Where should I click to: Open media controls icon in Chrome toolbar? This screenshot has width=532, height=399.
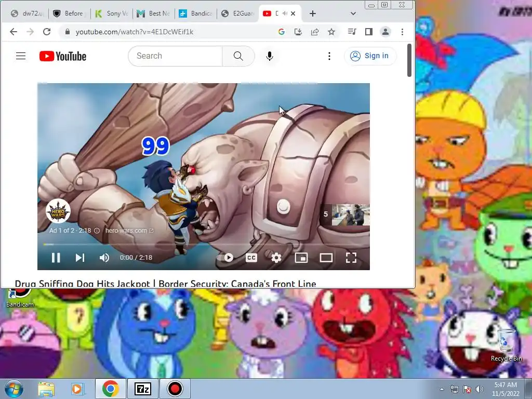coord(352,32)
